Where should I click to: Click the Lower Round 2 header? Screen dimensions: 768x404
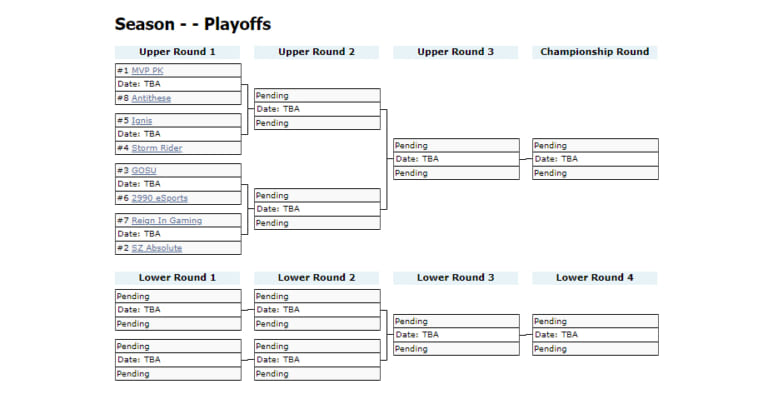[316, 278]
